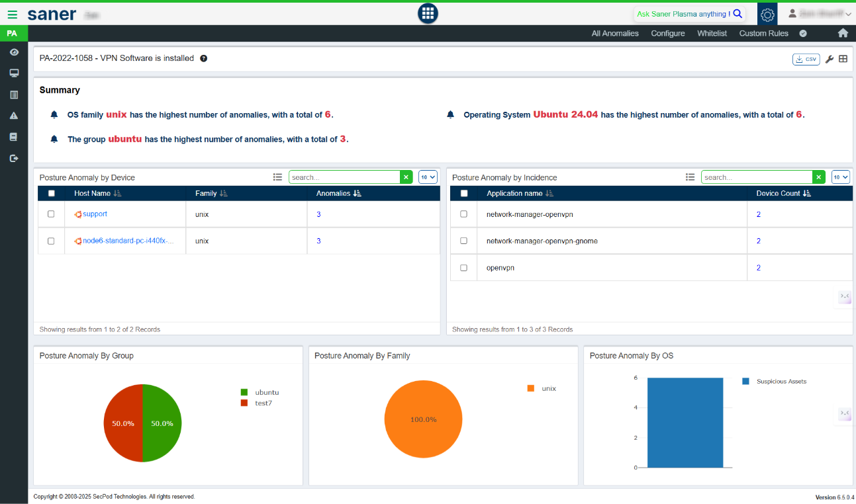Expand page size dropdown in Device panel
This screenshot has width=856, height=504.
pyautogui.click(x=428, y=177)
